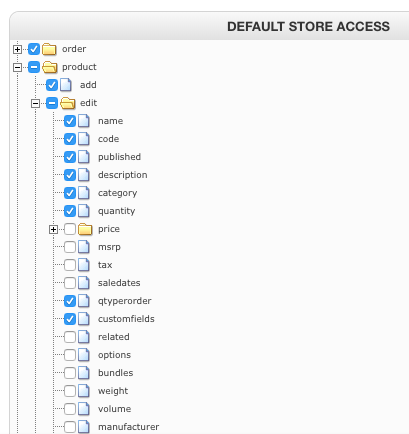409x434 pixels.
Task: Click the Default Store Access header
Action: tap(308, 27)
